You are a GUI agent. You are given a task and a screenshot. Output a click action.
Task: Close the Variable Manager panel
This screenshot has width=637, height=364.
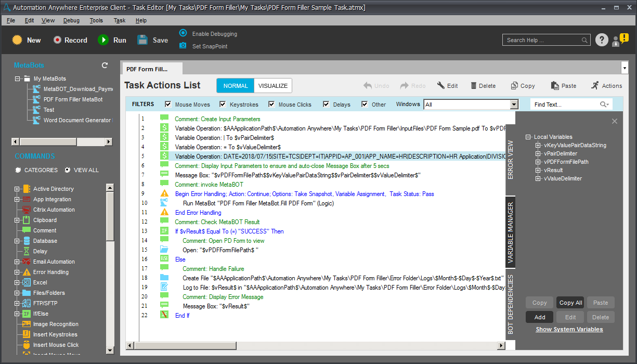tap(614, 121)
